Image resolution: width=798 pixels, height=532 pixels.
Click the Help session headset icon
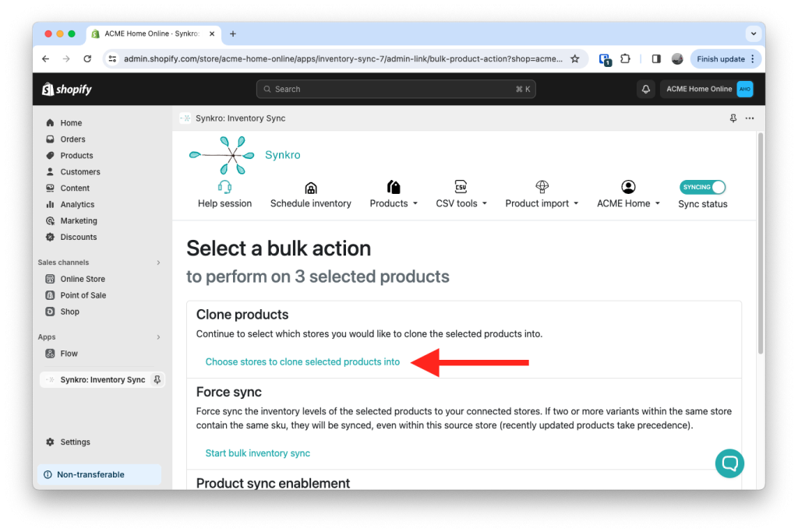coord(224,188)
